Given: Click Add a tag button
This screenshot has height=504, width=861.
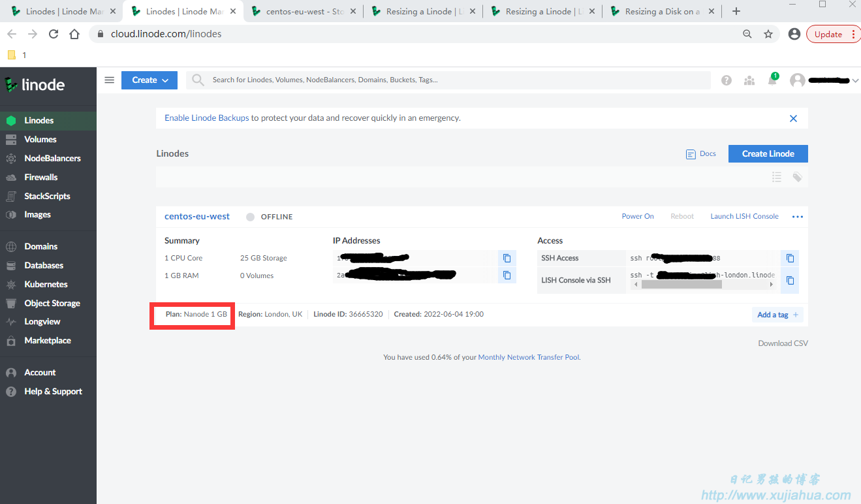Looking at the screenshot, I should tap(777, 315).
